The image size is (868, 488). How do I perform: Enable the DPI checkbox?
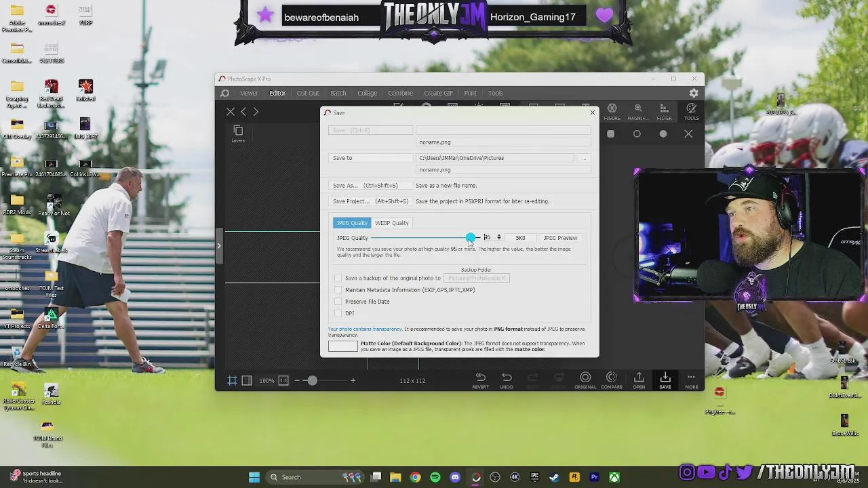[338, 313]
